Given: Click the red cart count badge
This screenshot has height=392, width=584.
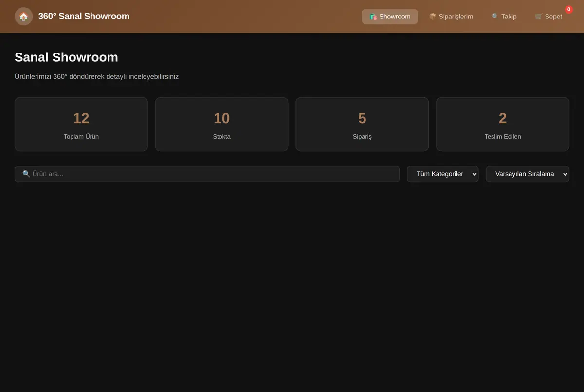Looking at the screenshot, I should tap(568, 9).
